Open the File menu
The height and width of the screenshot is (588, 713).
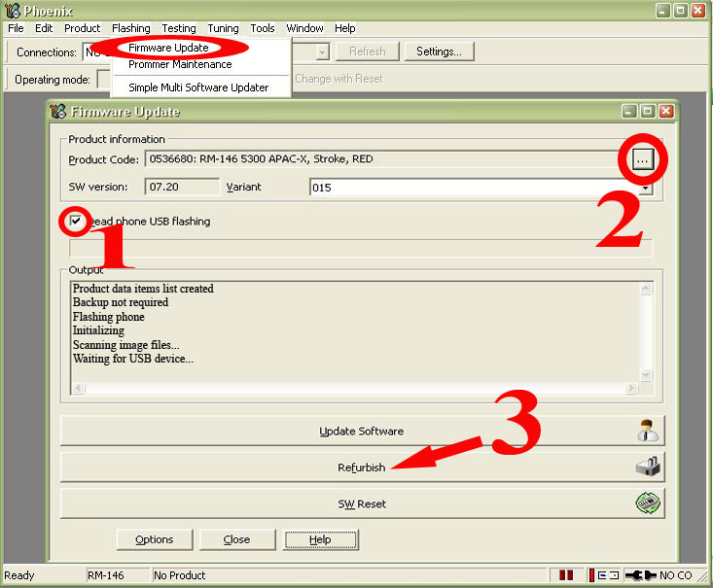point(16,28)
